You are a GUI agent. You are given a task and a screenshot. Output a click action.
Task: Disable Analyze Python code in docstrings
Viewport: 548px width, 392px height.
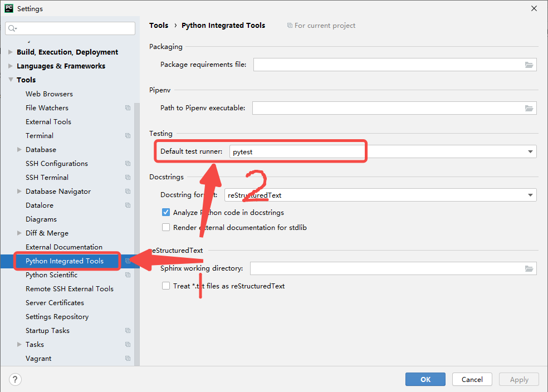(x=166, y=212)
